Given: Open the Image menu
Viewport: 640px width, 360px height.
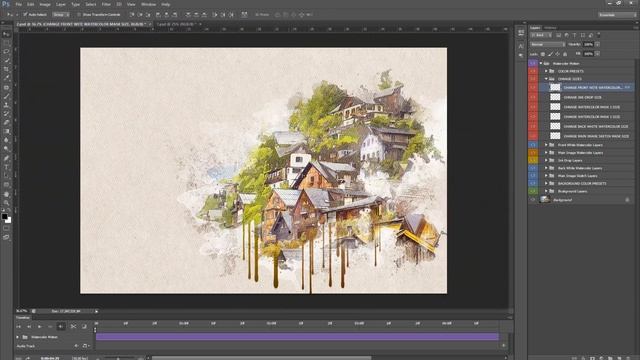Looking at the screenshot, I should 45,4.
